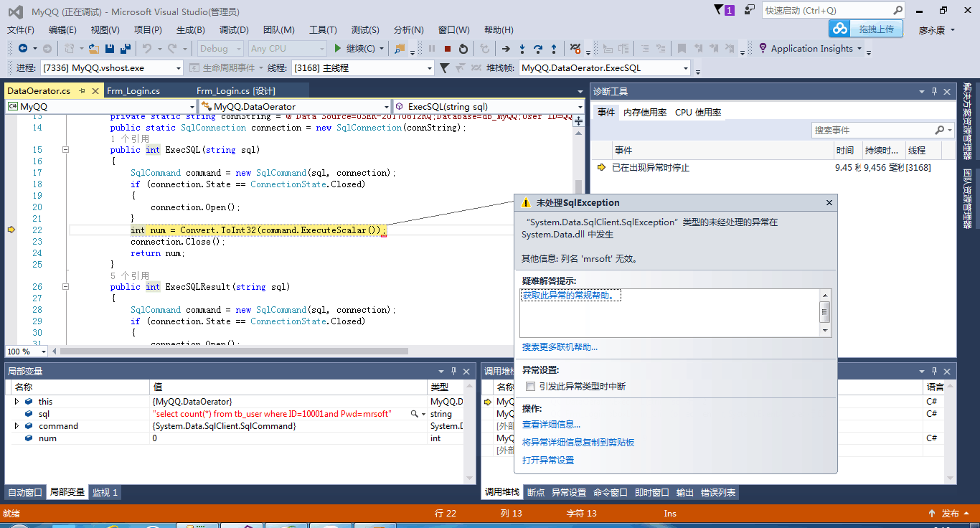Click the red Stop Debugging square
Screen dimensions: 980x528
tap(448, 49)
